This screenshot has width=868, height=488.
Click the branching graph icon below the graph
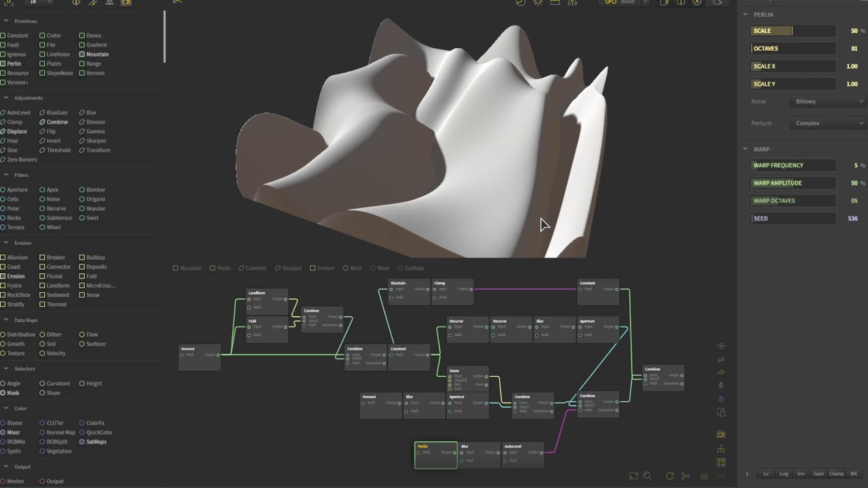[685, 476]
